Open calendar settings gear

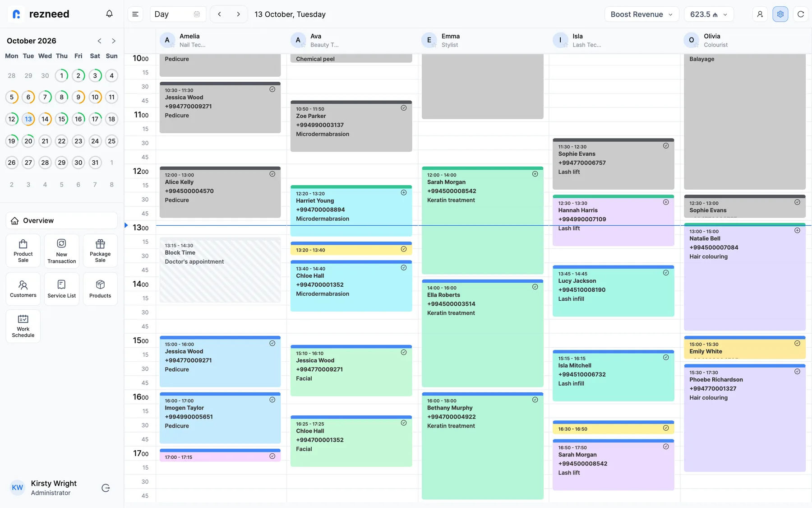[x=780, y=14]
